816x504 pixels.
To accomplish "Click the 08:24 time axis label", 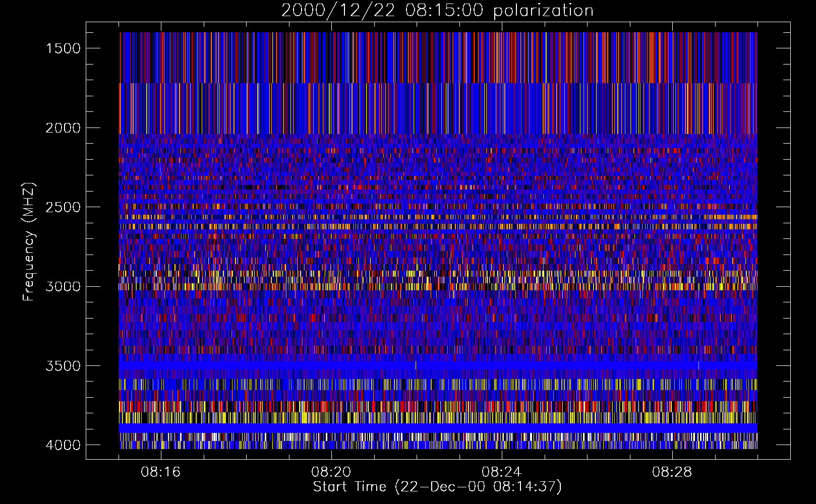I will [x=501, y=472].
